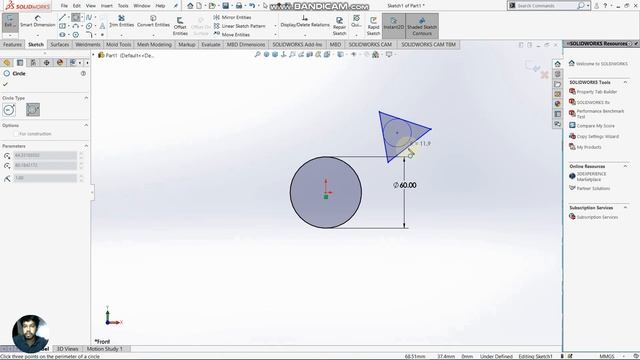
Task: Open the Compare My Score link
Action: tap(596, 126)
